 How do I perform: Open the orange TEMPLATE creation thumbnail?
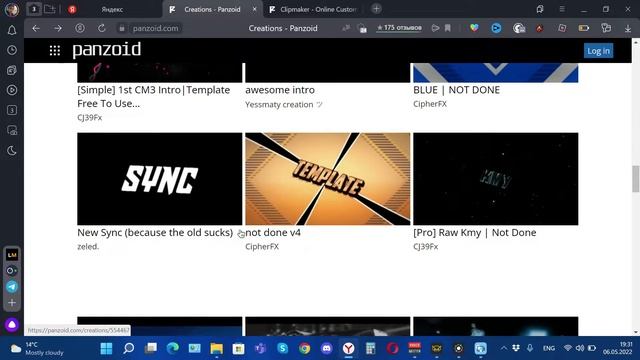328,179
